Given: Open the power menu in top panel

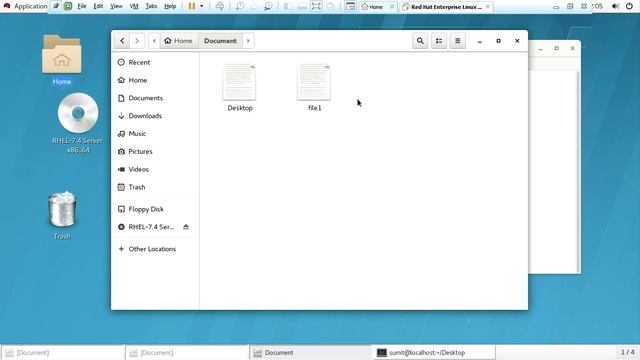Looking at the screenshot, I should pos(629,6).
